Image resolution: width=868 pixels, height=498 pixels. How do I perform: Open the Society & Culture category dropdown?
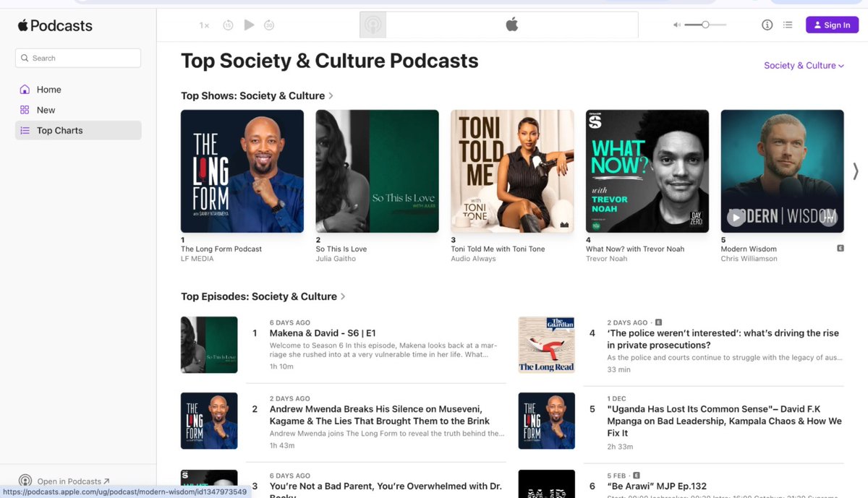click(804, 66)
